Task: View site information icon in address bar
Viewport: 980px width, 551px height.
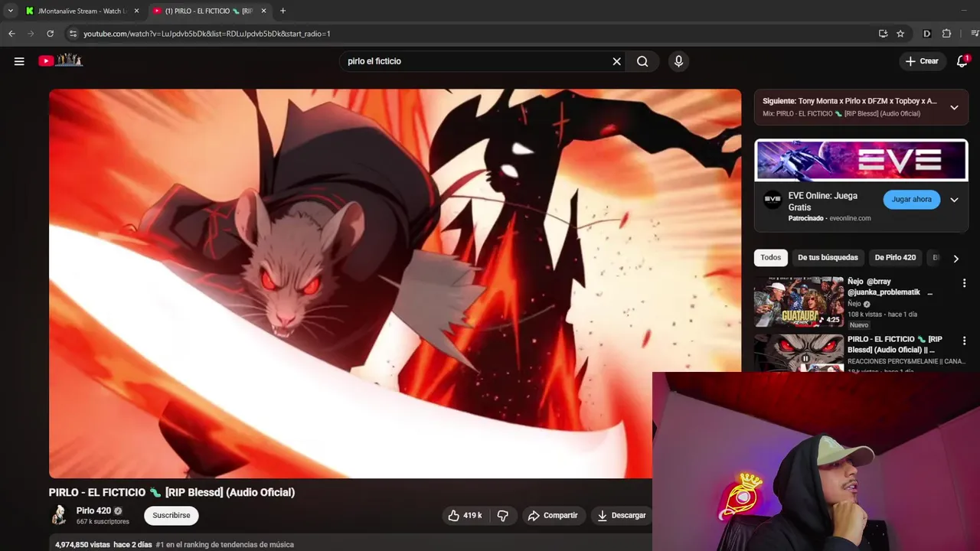Action: coord(73,34)
